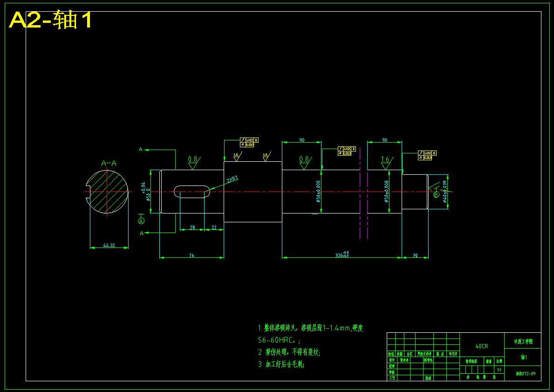Click the tolerance frame right of the 0.8 symbol
Viewport: 554px width, 392px height.
(x=347, y=151)
